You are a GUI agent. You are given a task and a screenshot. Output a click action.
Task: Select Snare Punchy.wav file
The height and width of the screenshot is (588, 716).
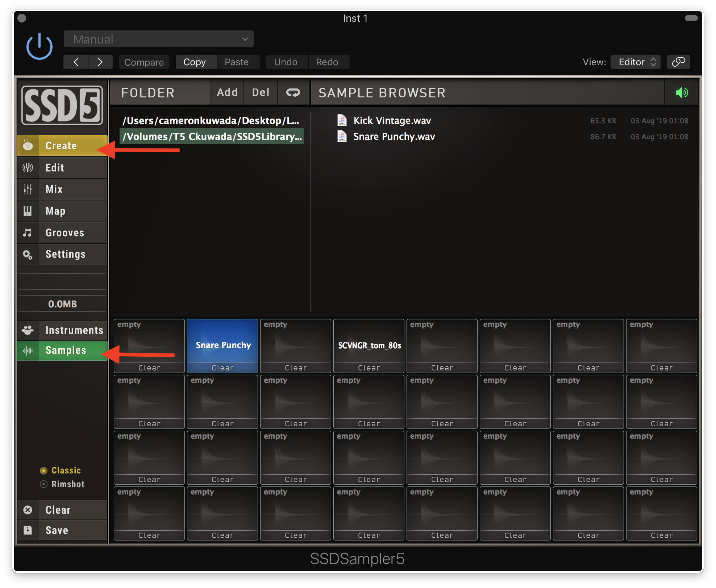394,137
